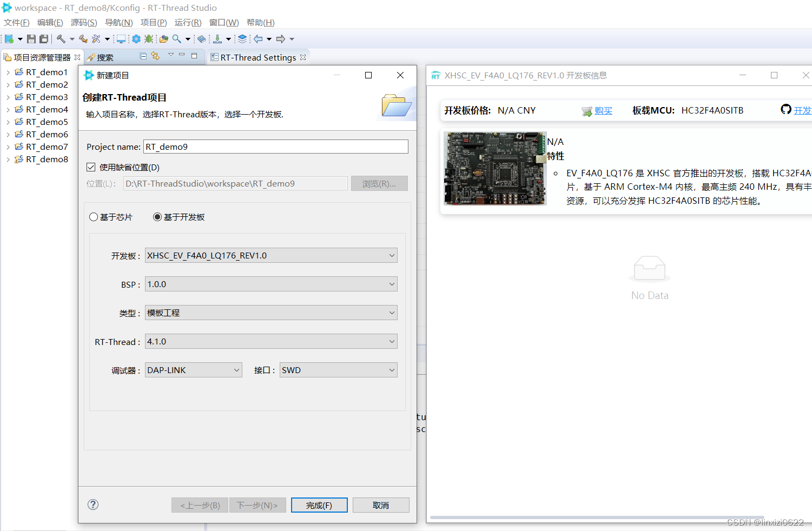Open the 窗口(W) menu
This screenshot has height=531, width=812.
[224, 23]
